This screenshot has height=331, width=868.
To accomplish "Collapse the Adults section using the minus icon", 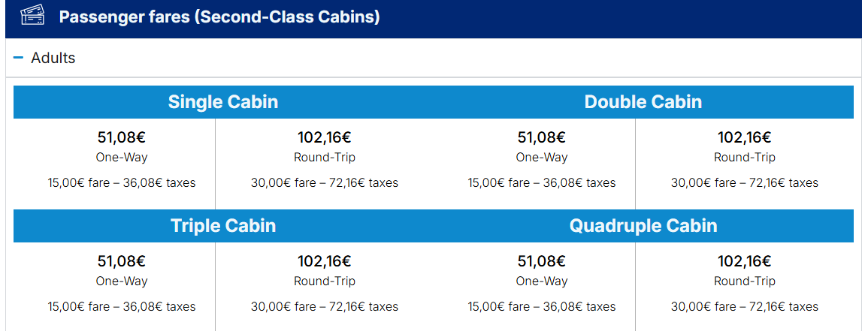I will (19, 59).
